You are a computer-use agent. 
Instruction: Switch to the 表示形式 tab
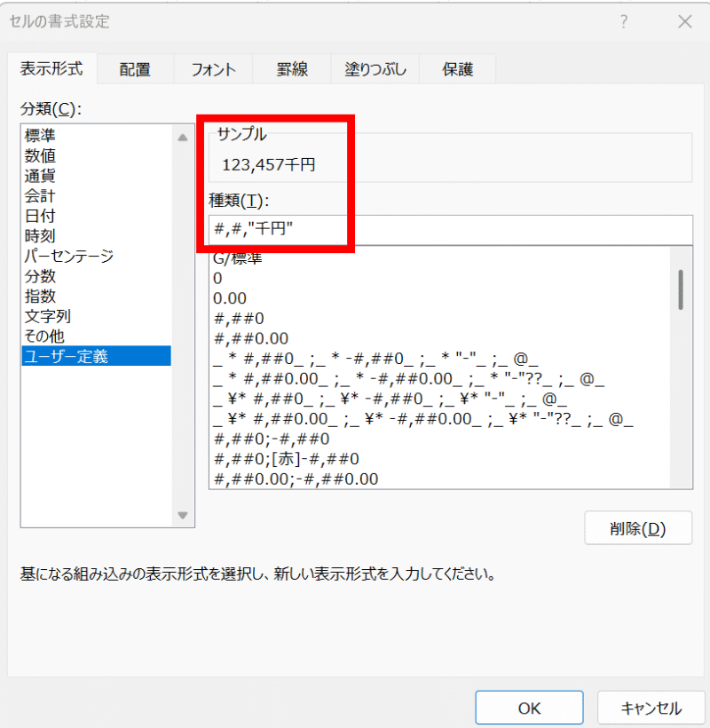[x=51, y=68]
